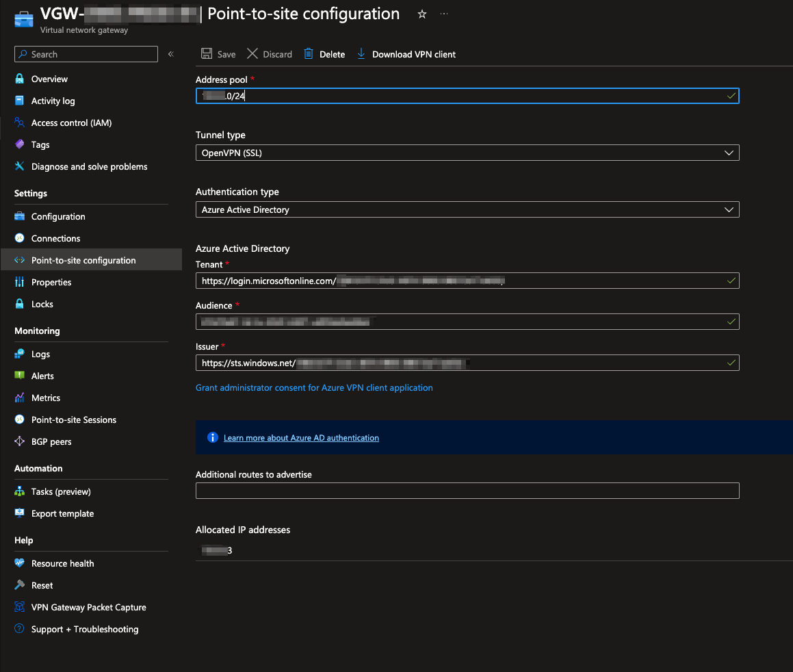Viewport: 793px width, 672px height.
Task: Open Point-to-site Sessions page
Action: point(74,419)
